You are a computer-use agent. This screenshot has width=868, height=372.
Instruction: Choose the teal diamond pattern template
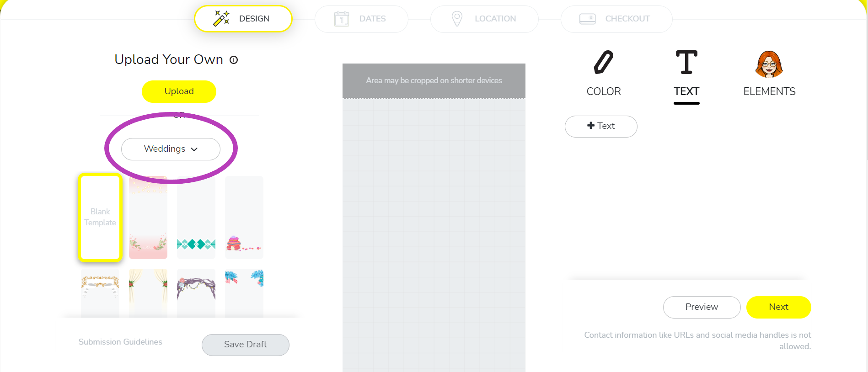click(x=196, y=218)
